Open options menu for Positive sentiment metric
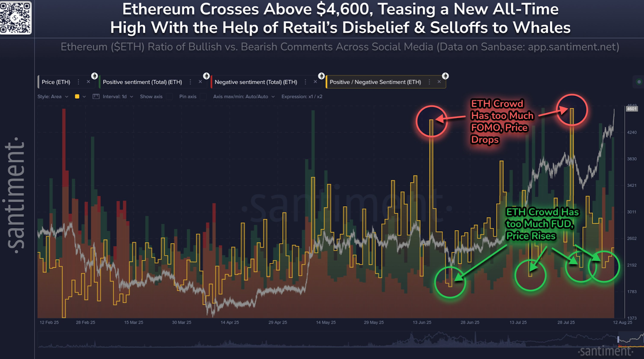644x359 pixels. (x=190, y=82)
